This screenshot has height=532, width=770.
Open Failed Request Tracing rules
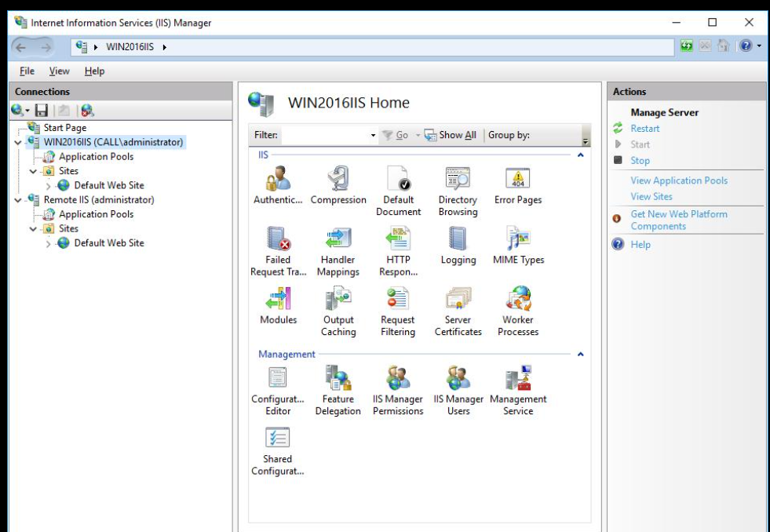(x=278, y=251)
